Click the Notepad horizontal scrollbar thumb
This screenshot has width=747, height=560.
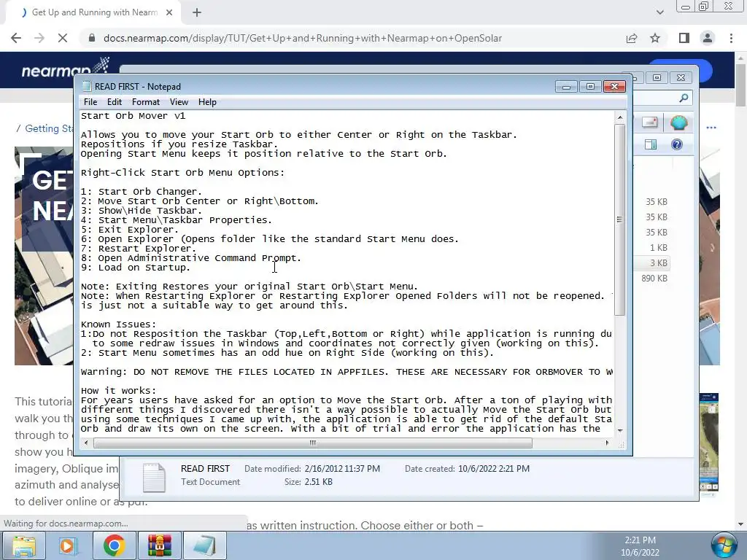(x=312, y=443)
